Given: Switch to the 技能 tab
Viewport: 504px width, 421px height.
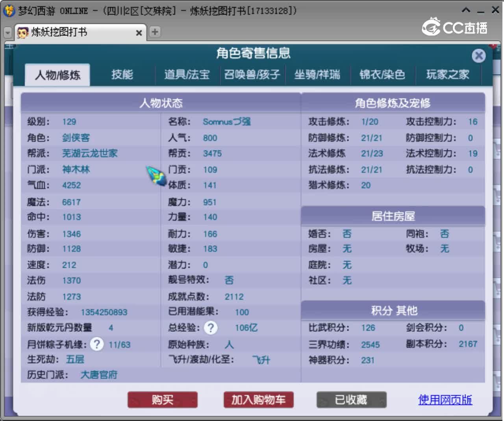Looking at the screenshot, I should [x=122, y=75].
